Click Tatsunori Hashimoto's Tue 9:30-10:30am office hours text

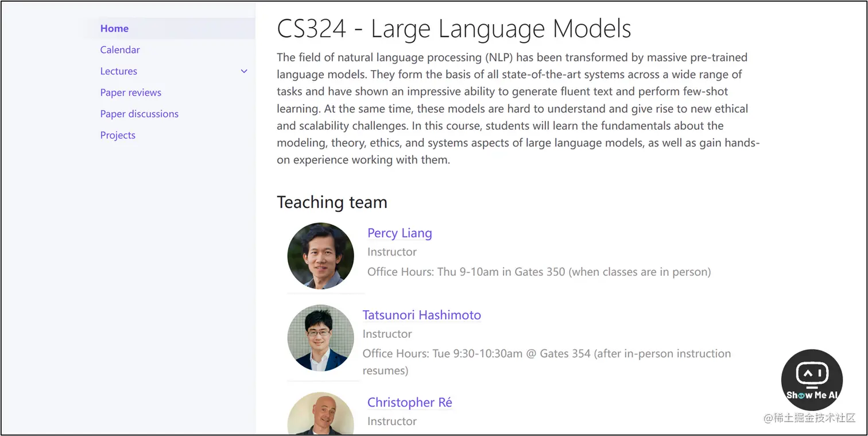coord(547,362)
